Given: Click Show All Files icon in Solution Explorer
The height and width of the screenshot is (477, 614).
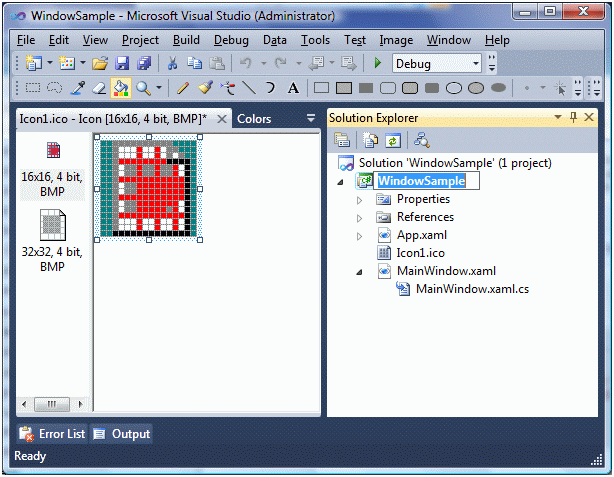Looking at the screenshot, I should coord(370,140).
